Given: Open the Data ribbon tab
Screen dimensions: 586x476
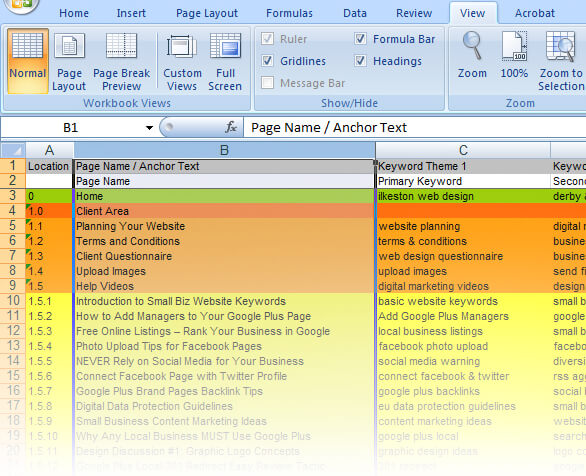Looking at the screenshot, I should click(355, 13).
